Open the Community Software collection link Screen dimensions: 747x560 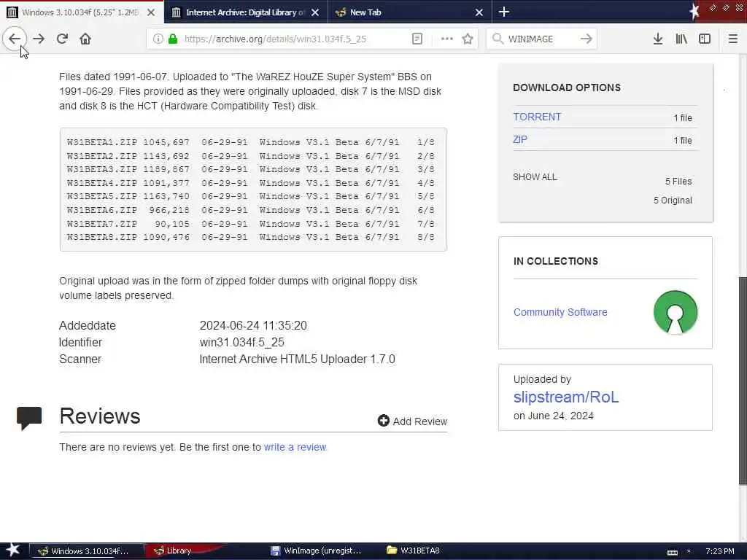coord(560,312)
